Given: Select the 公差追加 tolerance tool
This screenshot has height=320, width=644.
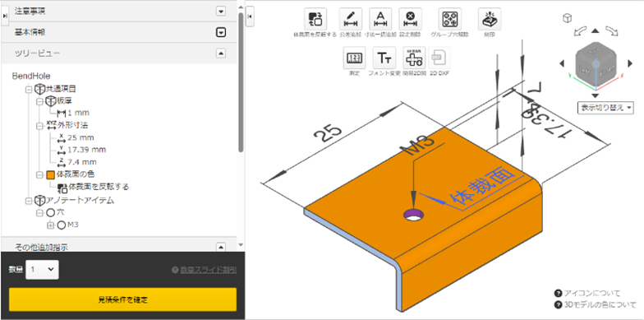Looking at the screenshot, I should click(x=350, y=19).
